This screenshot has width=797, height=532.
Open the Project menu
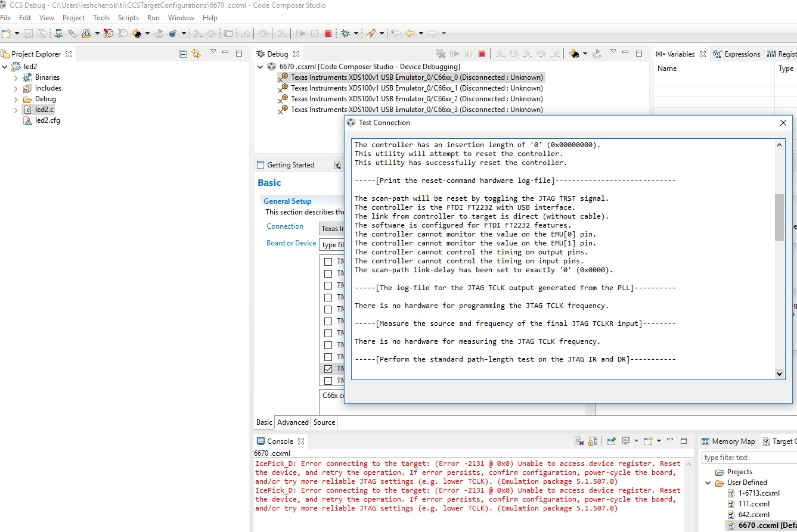click(74, 18)
